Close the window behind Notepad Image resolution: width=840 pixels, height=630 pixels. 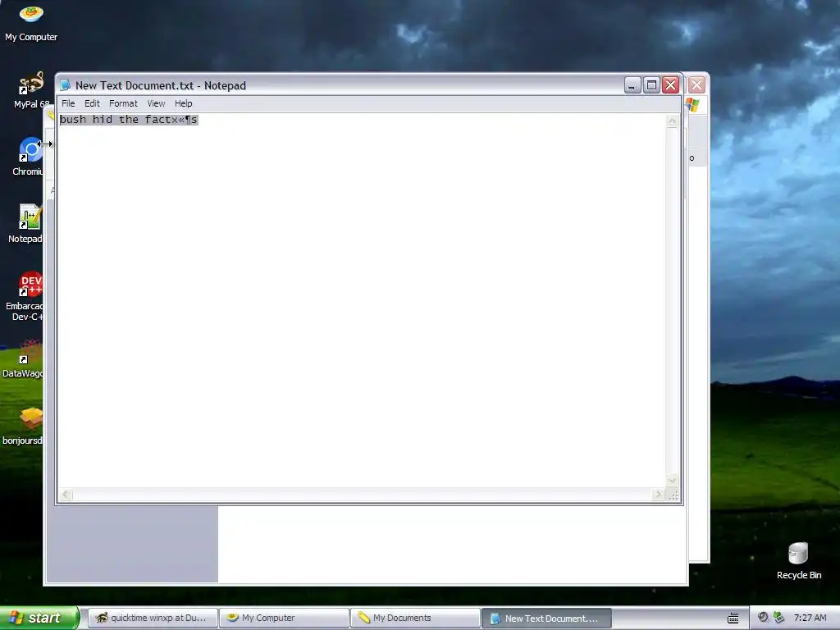pyautogui.click(x=696, y=84)
